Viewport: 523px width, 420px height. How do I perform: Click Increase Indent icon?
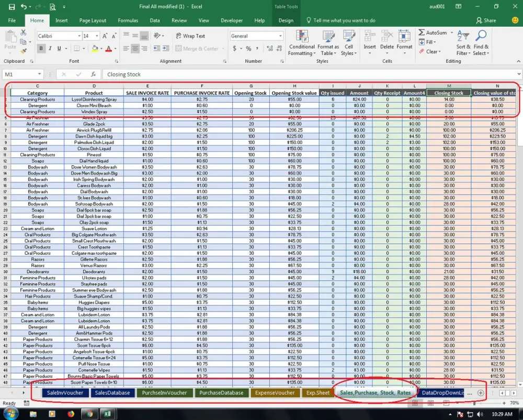tap(166, 49)
